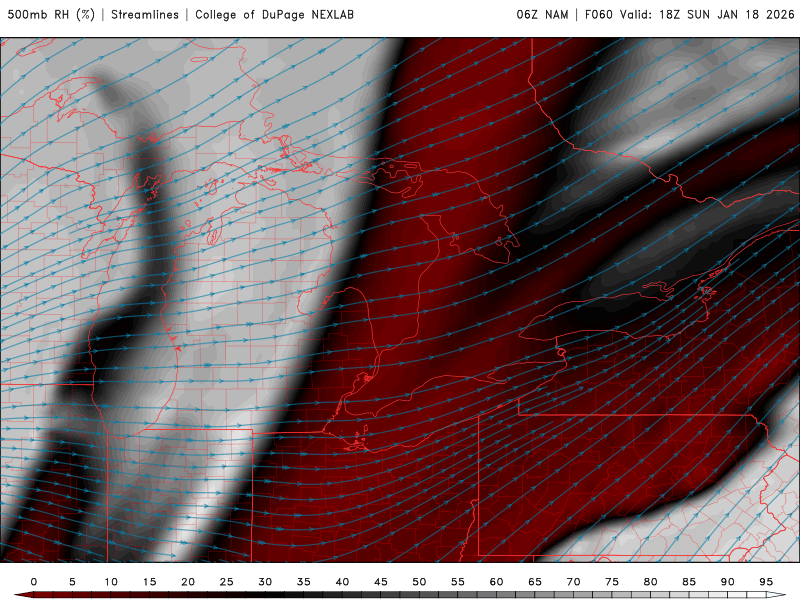
Task: Click the colorbar label "65"
Action: click(535, 582)
